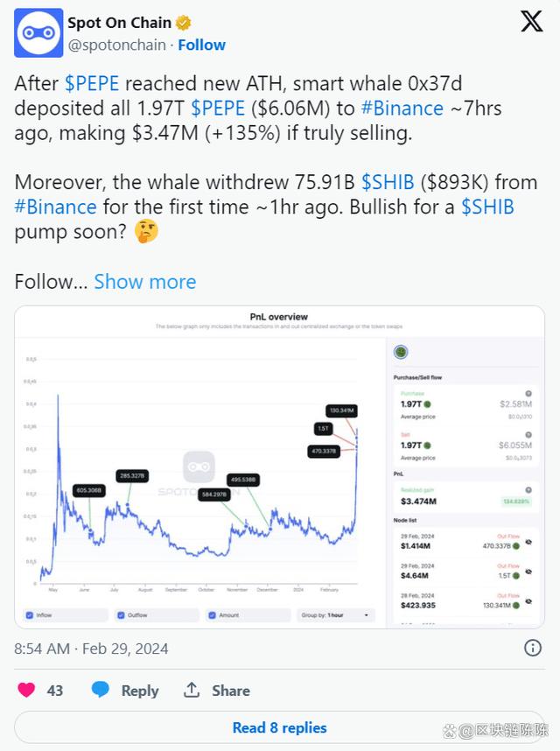Follow the @spotonchain account

201,45
